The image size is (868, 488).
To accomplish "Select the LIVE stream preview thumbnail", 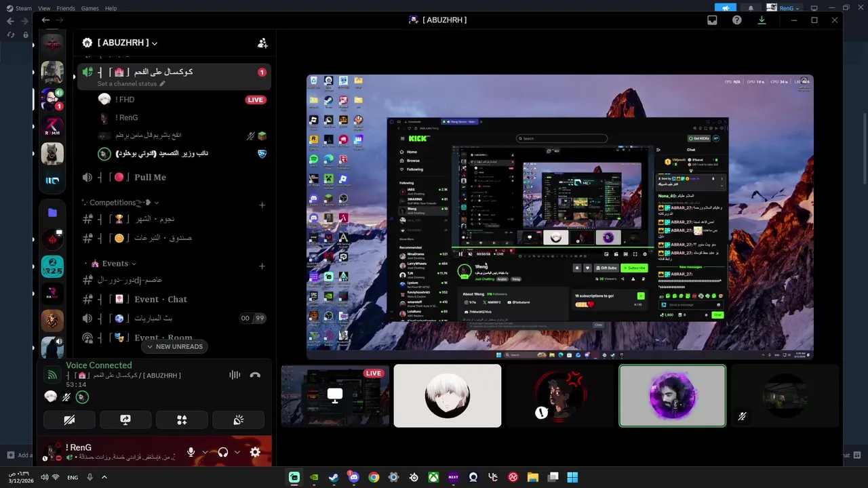I will 335,396.
